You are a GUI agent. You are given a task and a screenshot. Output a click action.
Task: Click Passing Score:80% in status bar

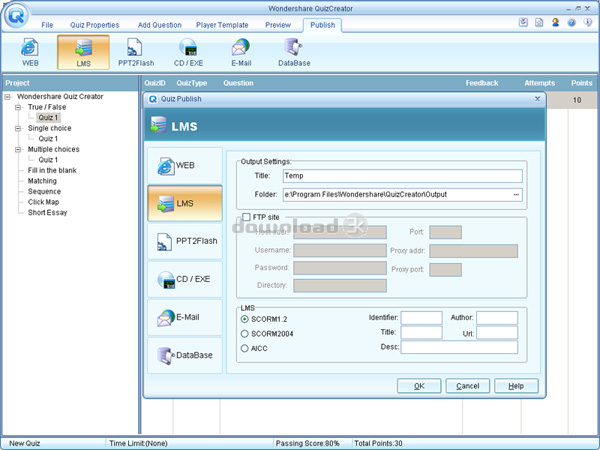308,443
